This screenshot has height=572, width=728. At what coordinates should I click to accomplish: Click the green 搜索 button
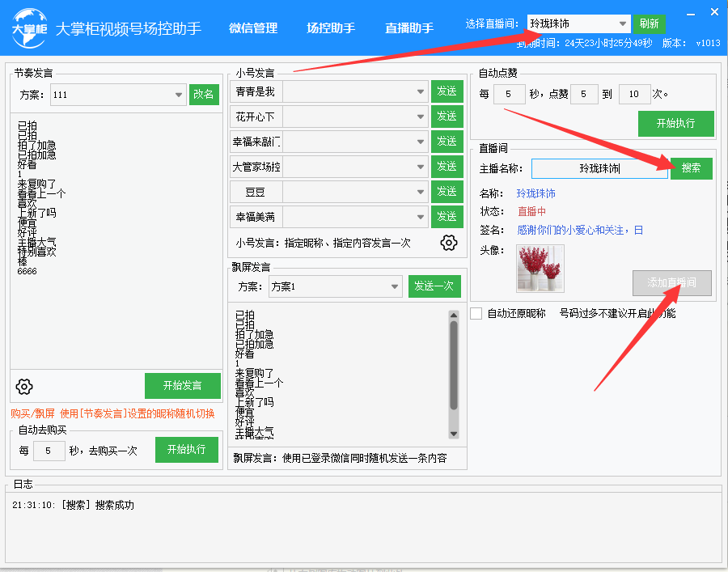[691, 168]
